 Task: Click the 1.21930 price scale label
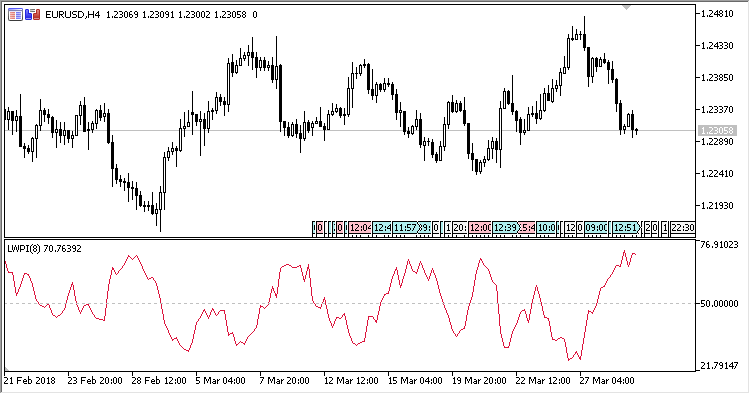pyautogui.click(x=717, y=206)
